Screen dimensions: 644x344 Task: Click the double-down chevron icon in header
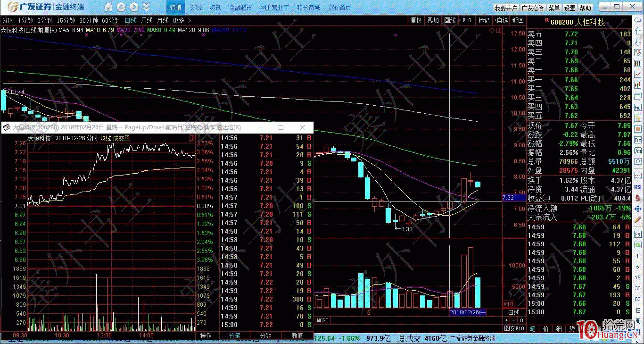[146, 7]
